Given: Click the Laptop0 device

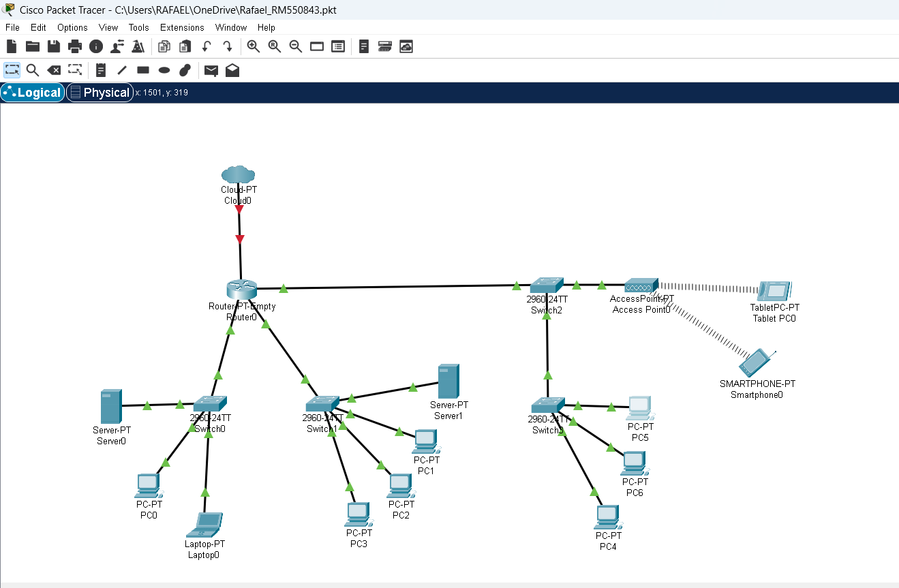Looking at the screenshot, I should tap(205, 525).
